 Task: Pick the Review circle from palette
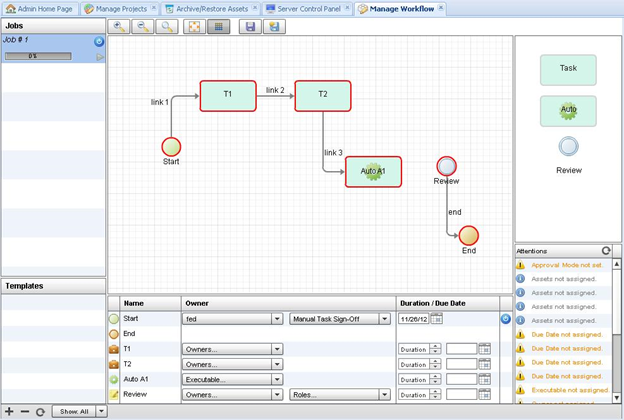point(569,146)
